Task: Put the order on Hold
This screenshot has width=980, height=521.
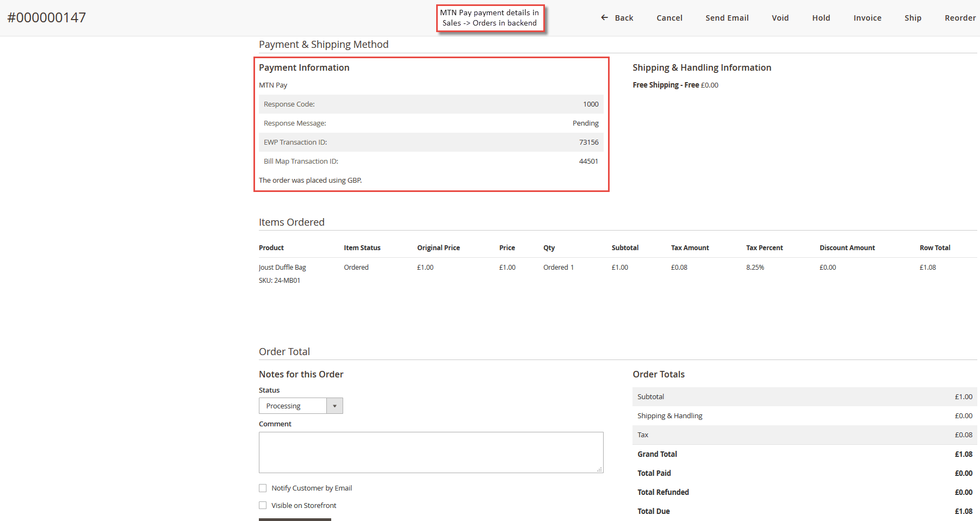Action: [x=821, y=17]
